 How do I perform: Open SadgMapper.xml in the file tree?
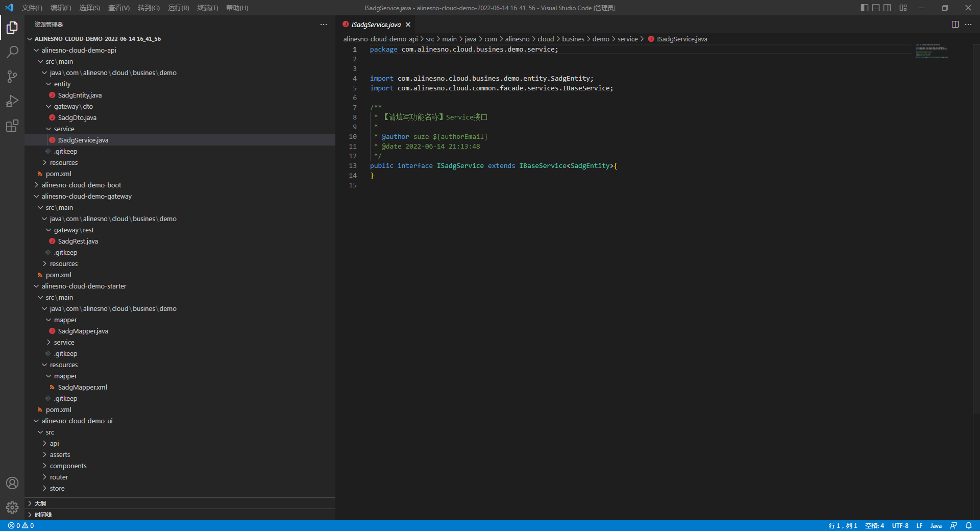tap(82, 387)
